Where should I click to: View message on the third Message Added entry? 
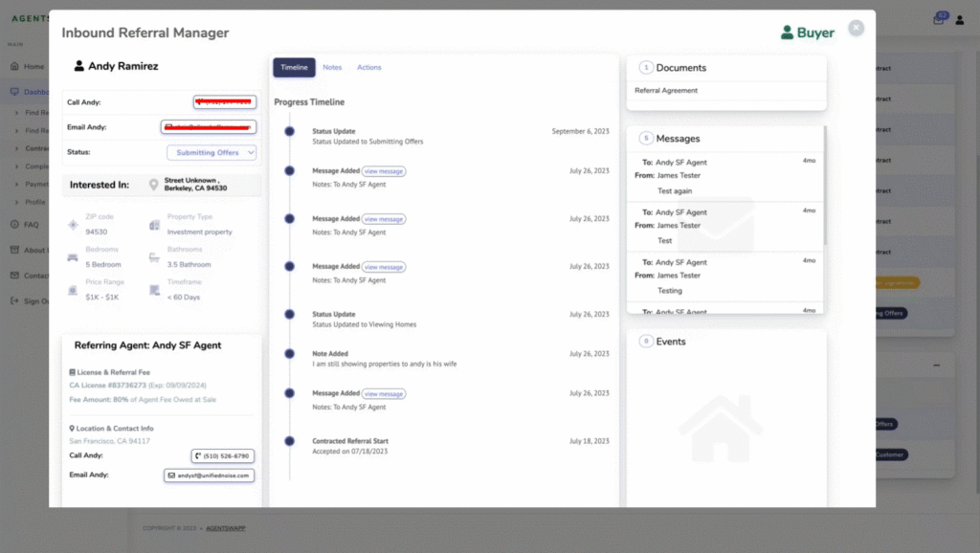(384, 267)
